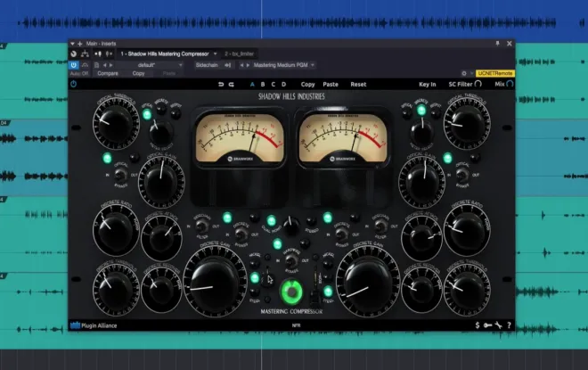Image resolution: width=588 pixels, height=370 pixels.
Task: Click the undo arrow in plugin toolbar
Action: (x=221, y=85)
